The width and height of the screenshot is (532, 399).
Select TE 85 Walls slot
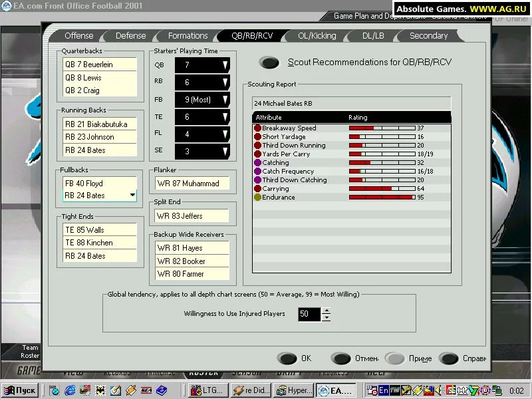100,230
